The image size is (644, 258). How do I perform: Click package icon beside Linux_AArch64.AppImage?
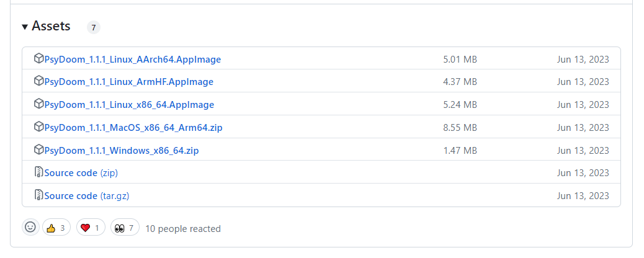(x=38, y=59)
